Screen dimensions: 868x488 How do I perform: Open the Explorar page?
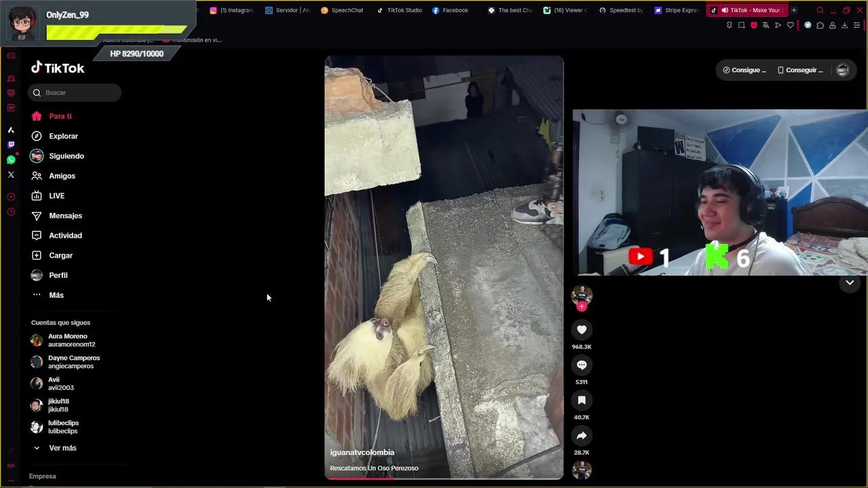click(x=54, y=136)
